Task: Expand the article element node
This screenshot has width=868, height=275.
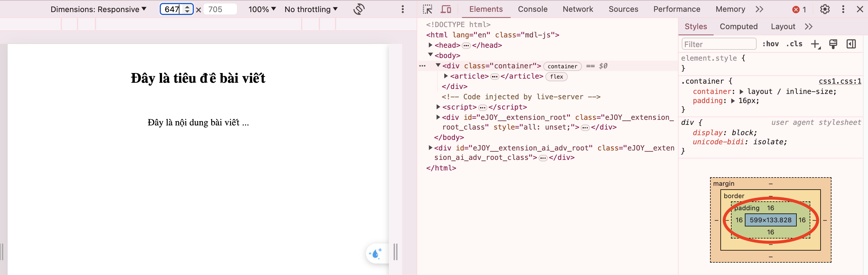Action: point(446,76)
